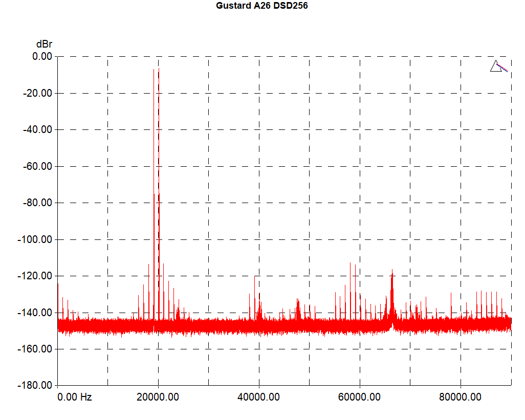Click the tallest twin-tone peak near 20 kHz
Image resolution: width=525 pixels, height=420 pixels.
point(159,70)
